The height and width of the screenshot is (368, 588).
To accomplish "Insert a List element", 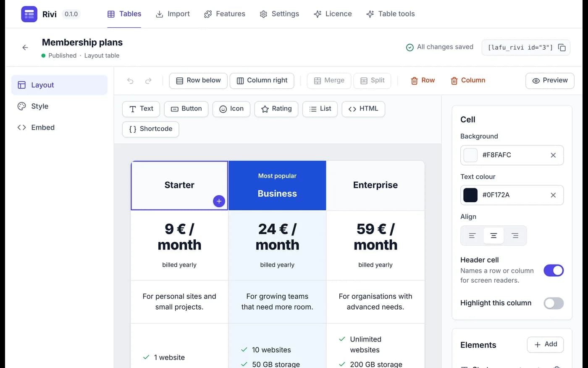I will (320, 109).
